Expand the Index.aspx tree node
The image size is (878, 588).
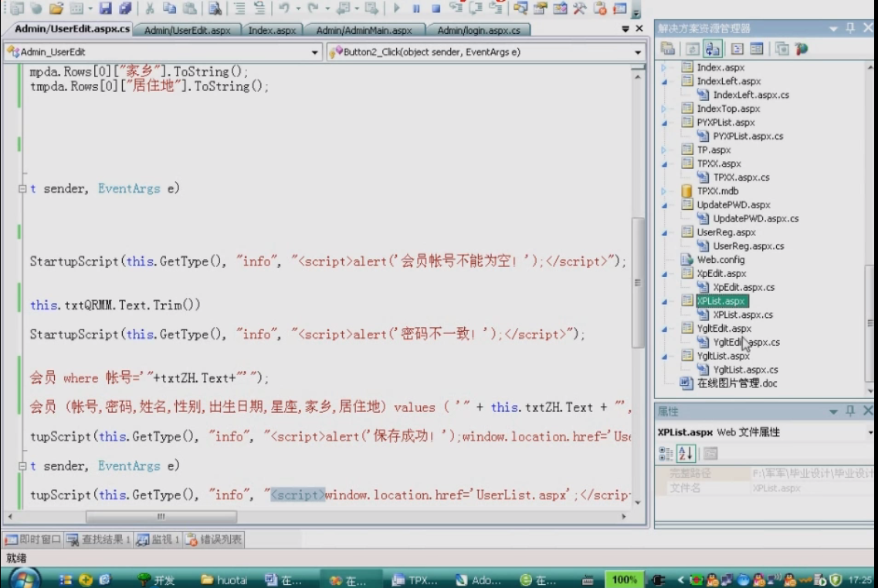(x=664, y=67)
